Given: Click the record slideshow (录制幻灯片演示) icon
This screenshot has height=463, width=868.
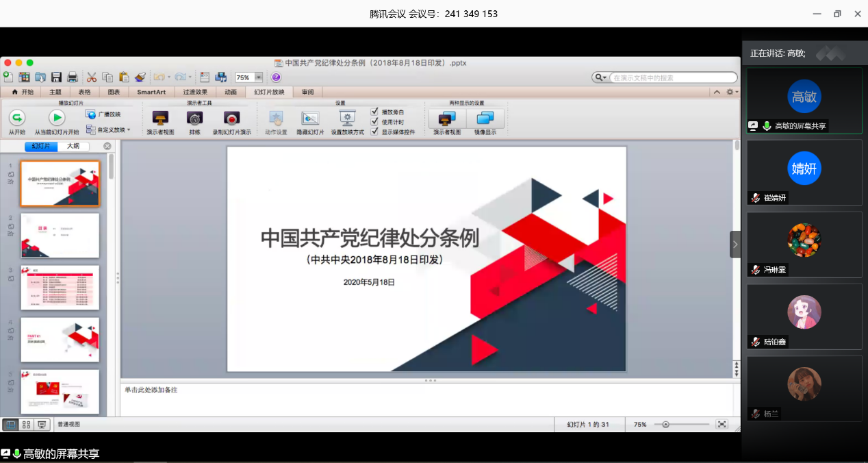Looking at the screenshot, I should [x=231, y=118].
